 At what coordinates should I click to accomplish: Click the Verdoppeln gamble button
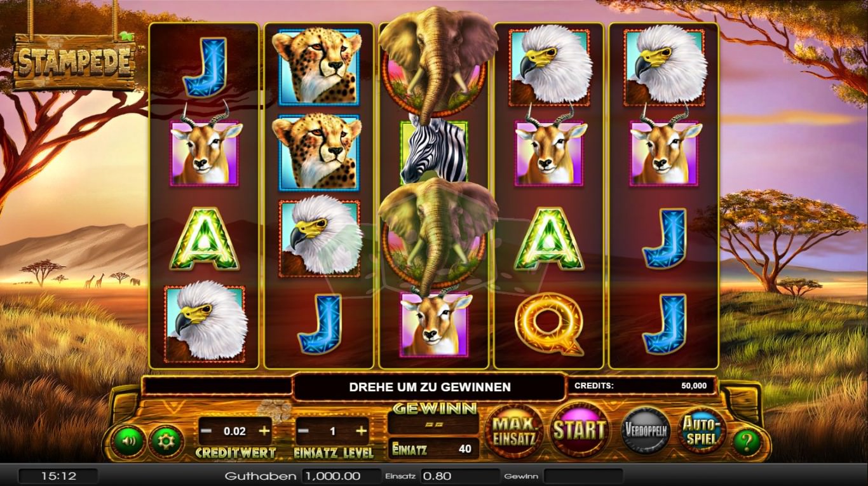(646, 430)
